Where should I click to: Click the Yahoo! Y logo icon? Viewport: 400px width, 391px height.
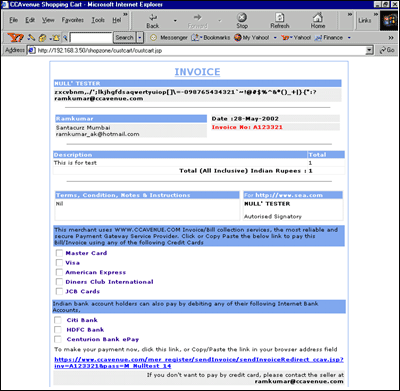[16, 38]
